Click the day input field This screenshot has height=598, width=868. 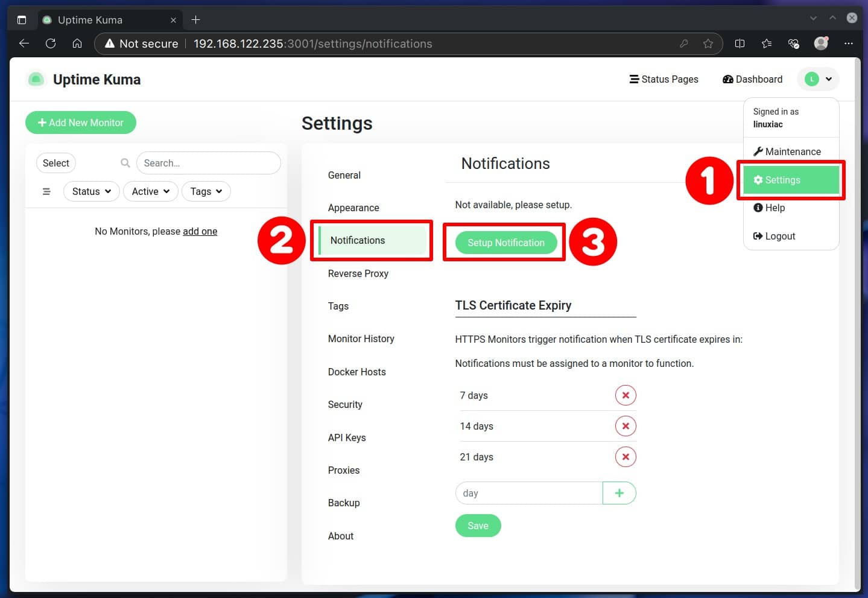tap(528, 493)
